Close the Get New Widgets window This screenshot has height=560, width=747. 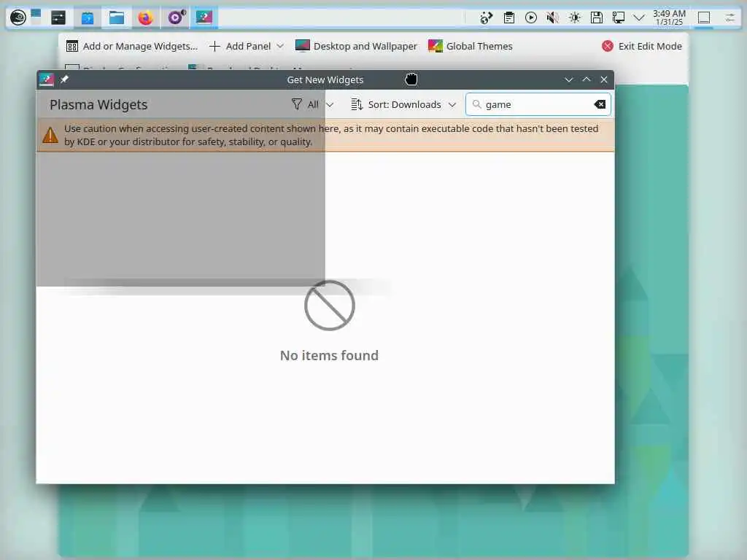[604, 79]
